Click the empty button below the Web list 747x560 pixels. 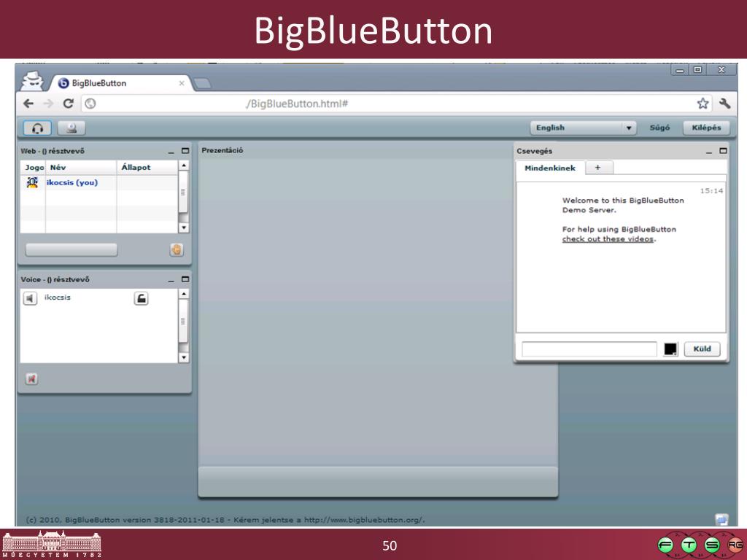(x=71, y=249)
